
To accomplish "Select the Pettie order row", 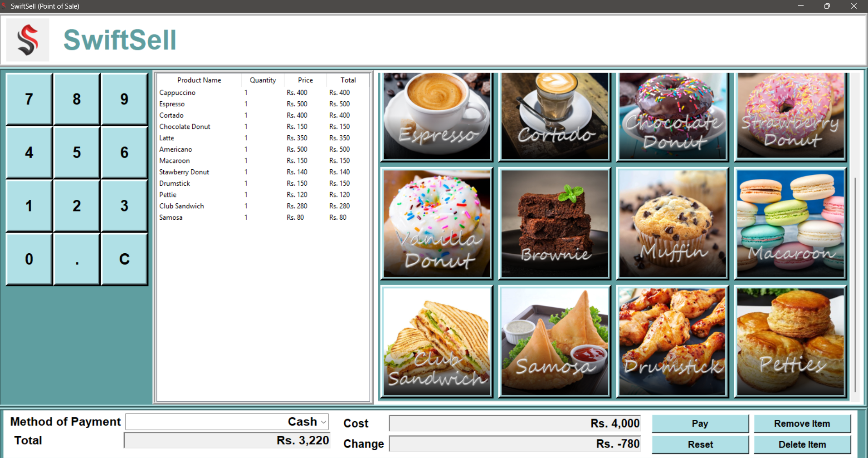I will 263,195.
